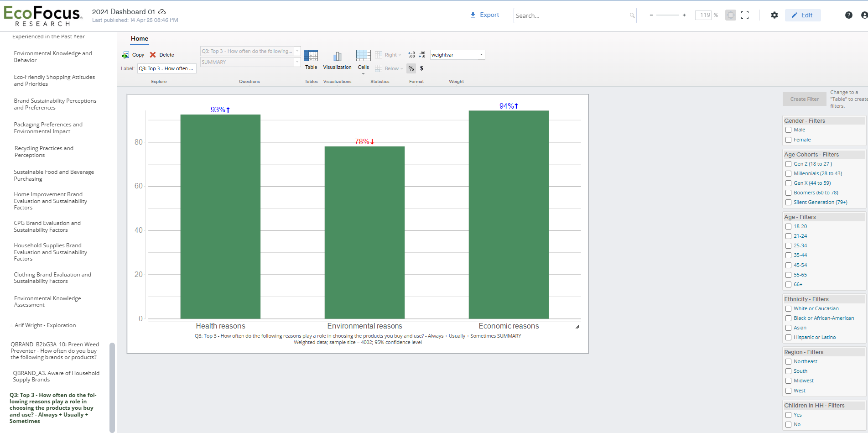Click the Export link
Image resolution: width=868 pixels, height=433 pixels.
tap(485, 15)
